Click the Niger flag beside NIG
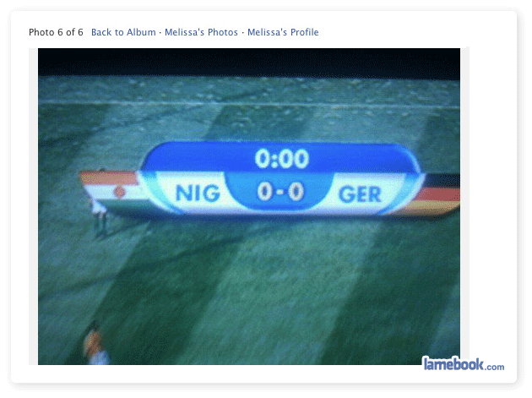This screenshot has width=532, height=398. click(114, 188)
